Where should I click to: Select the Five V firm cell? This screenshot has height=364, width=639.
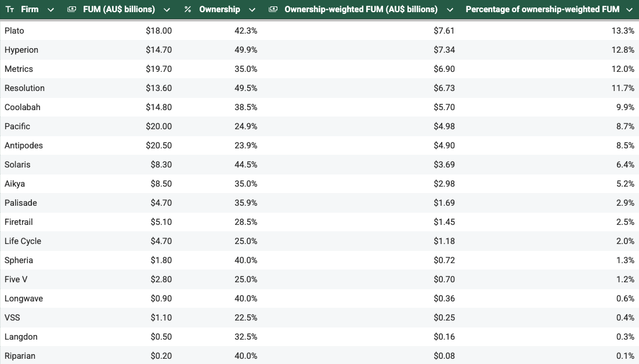[16, 279]
